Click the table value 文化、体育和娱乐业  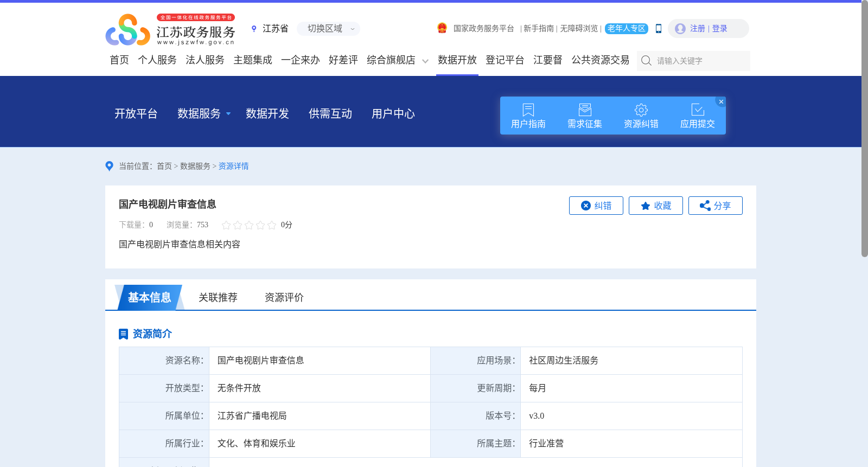pos(257,444)
